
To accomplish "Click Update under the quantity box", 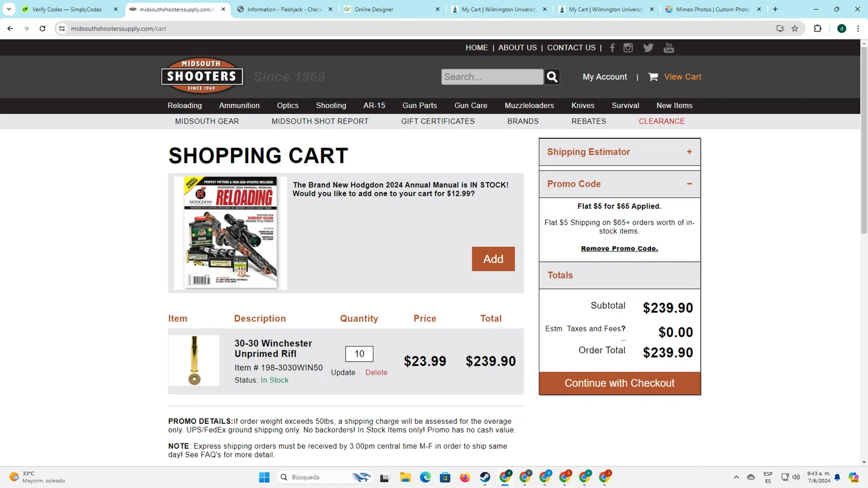I will [343, 373].
